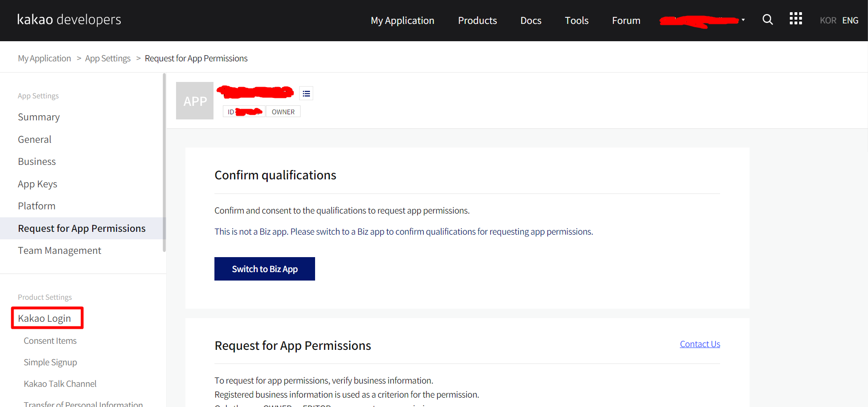Switch language to ENG
The height and width of the screenshot is (407, 868).
(850, 21)
